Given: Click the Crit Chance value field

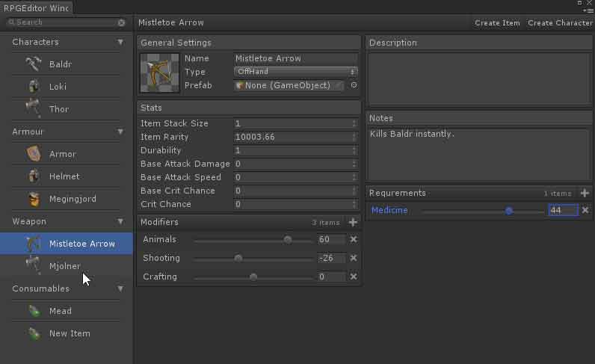Looking at the screenshot, I should (295, 204).
